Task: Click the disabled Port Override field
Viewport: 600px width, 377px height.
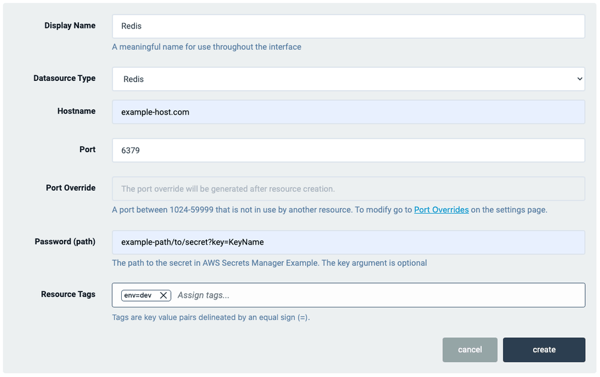Action: pos(348,189)
